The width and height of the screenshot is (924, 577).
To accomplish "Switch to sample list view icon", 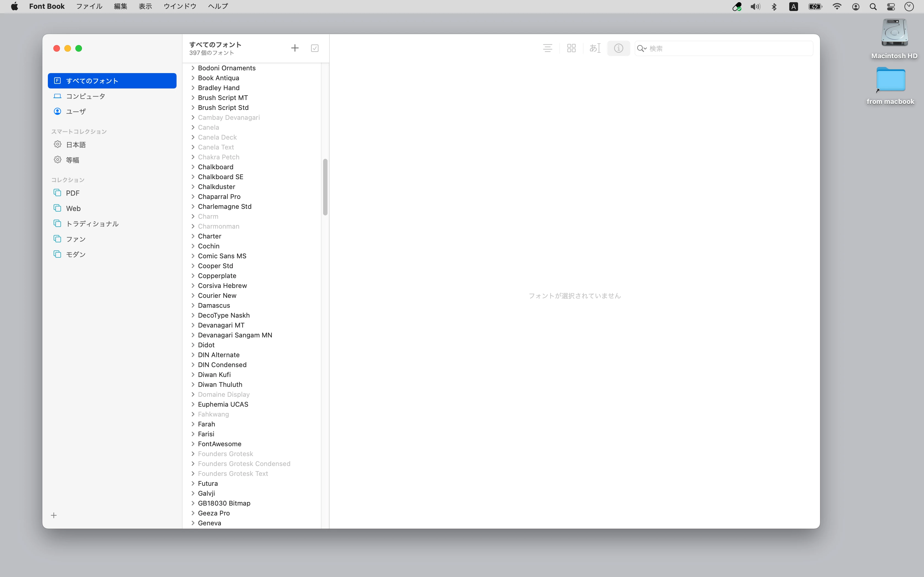I will tap(548, 48).
